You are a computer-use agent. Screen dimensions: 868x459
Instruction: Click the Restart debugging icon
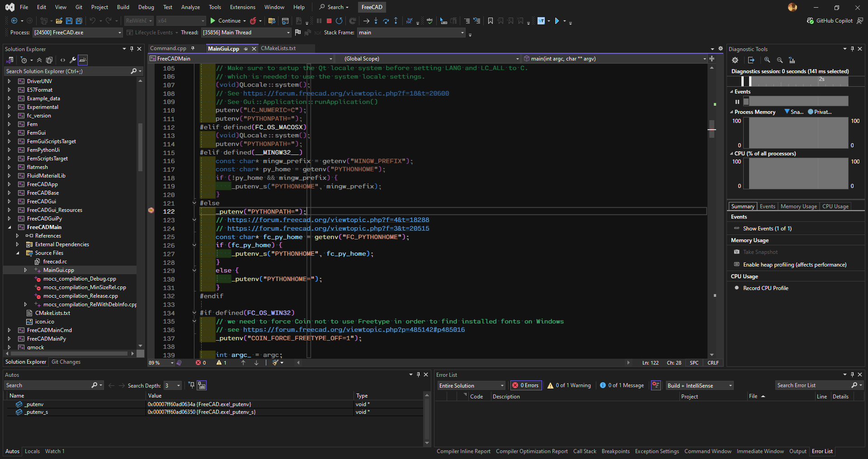[x=339, y=21]
